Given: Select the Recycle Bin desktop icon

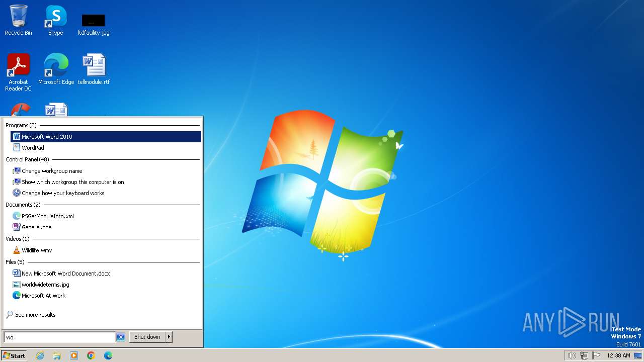Looking at the screenshot, I should (x=18, y=20).
